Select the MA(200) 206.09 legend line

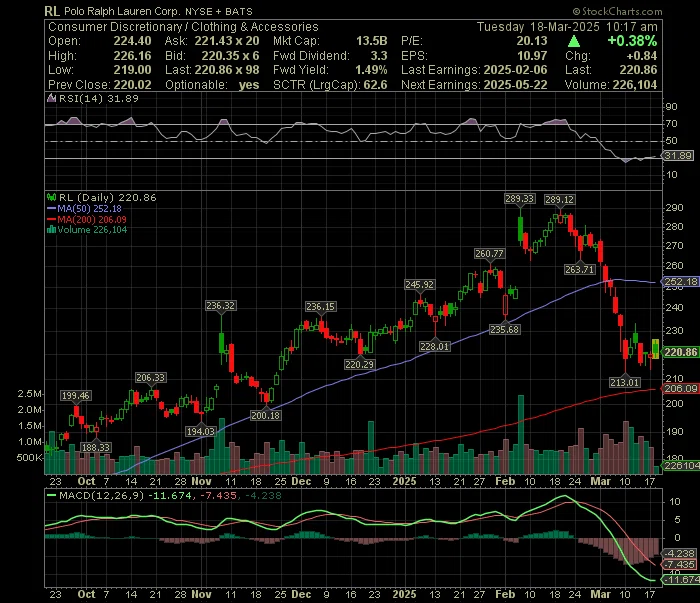pos(87,220)
